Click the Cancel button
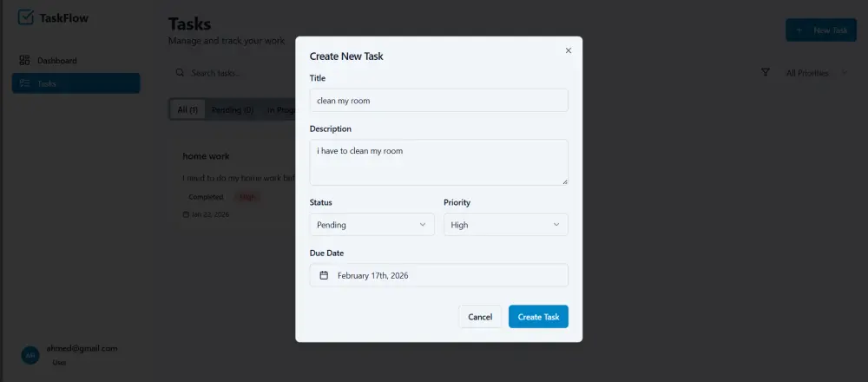The width and height of the screenshot is (868, 382). 480,317
